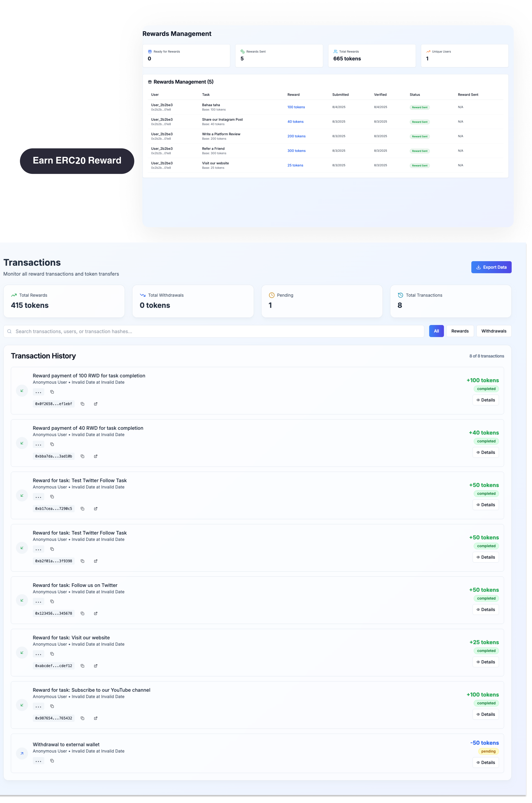Click the 200 tokens reward for Platform Review
The height and width of the screenshot is (803, 532).
pos(296,136)
